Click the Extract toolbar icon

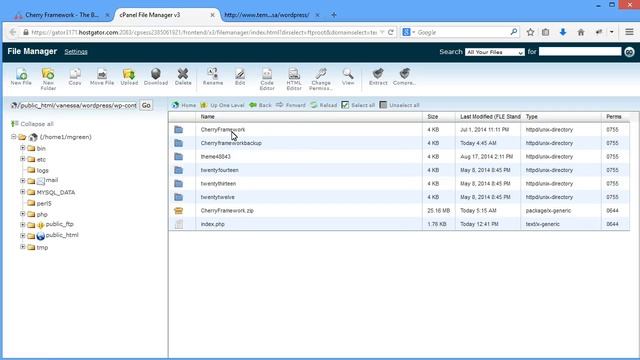point(378,76)
